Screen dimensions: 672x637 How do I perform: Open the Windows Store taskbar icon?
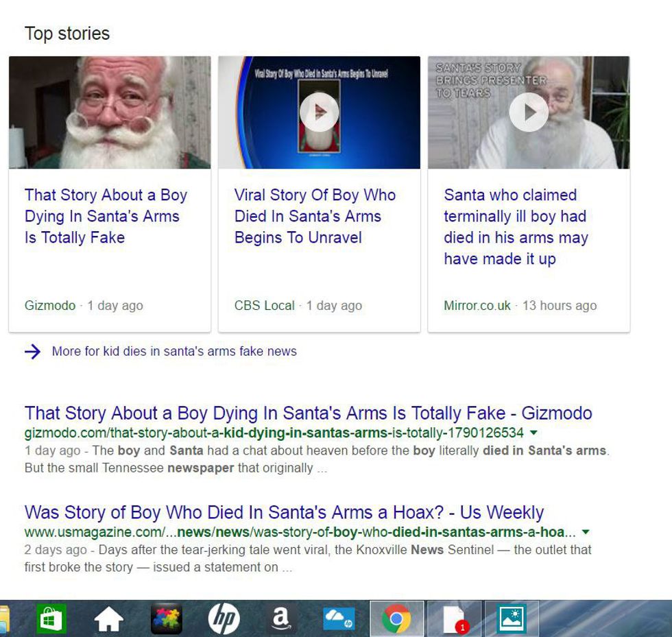pos(51,619)
